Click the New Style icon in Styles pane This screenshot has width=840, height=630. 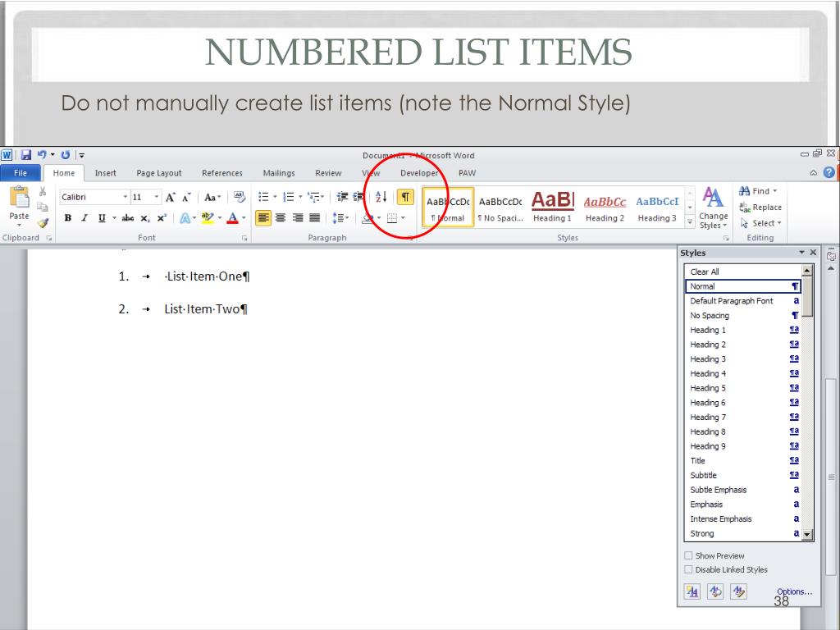(692, 591)
